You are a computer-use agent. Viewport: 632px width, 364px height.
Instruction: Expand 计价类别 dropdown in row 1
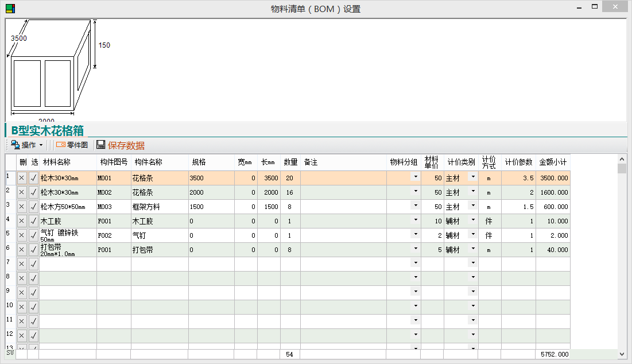pos(473,177)
